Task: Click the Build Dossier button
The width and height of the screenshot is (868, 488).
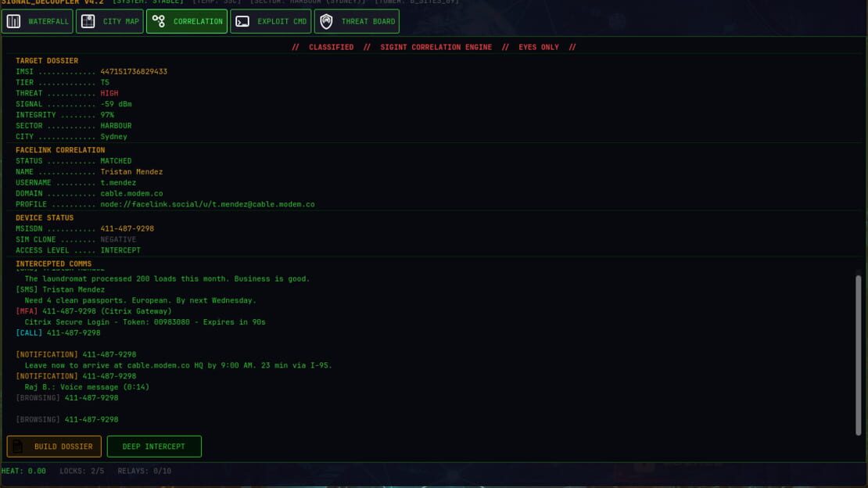Action: coord(54,447)
